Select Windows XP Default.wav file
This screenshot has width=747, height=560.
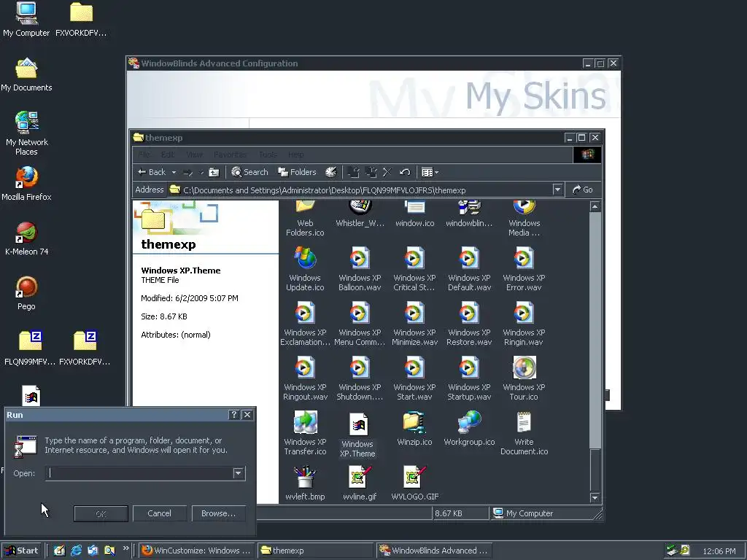(x=469, y=269)
